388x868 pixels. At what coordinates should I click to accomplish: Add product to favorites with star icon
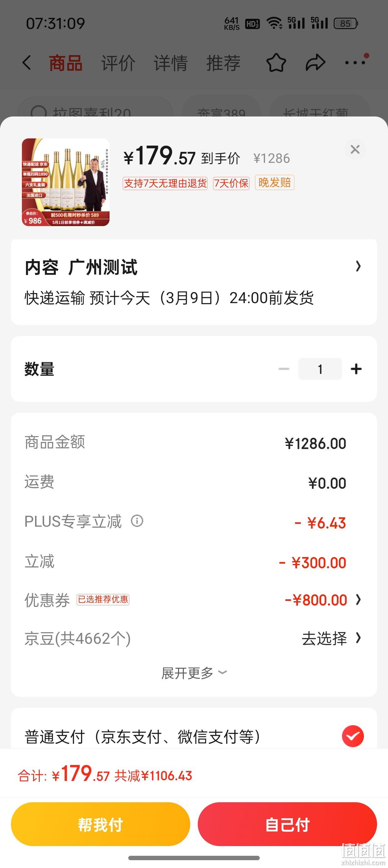(276, 63)
